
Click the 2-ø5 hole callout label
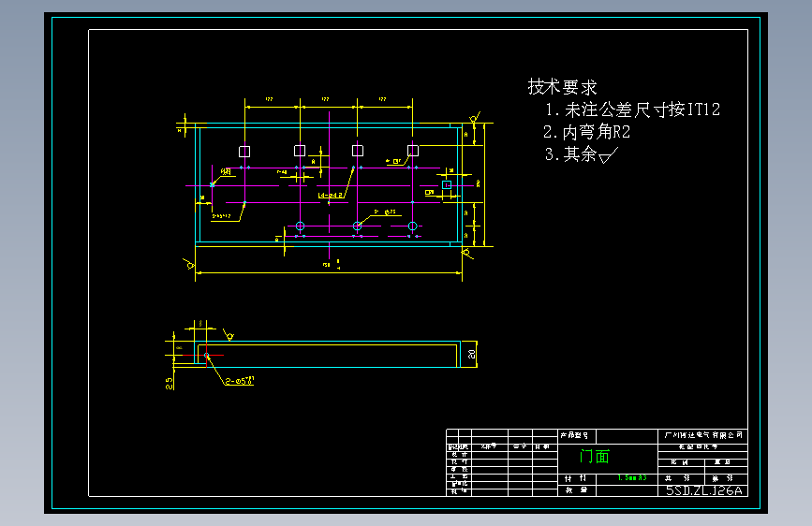point(239,381)
